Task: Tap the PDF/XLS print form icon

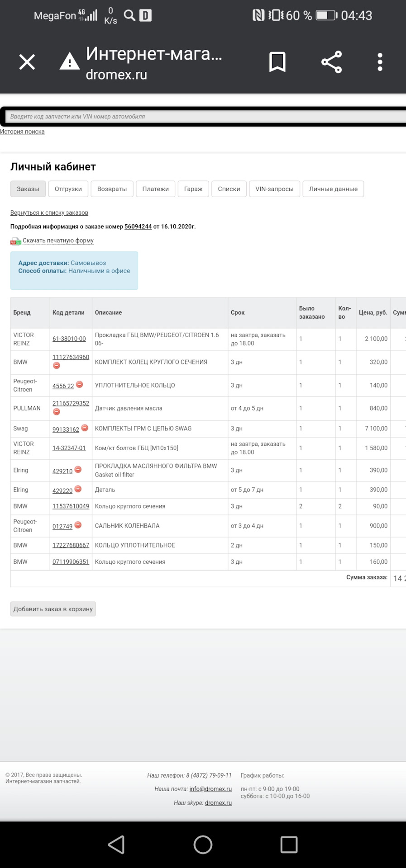Action: pyautogui.click(x=16, y=241)
